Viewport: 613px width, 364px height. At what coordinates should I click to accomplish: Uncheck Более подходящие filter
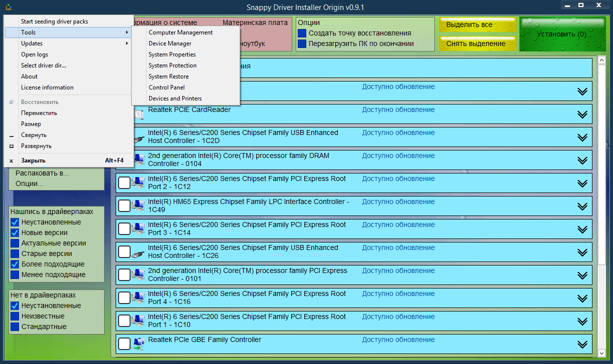tap(15, 264)
